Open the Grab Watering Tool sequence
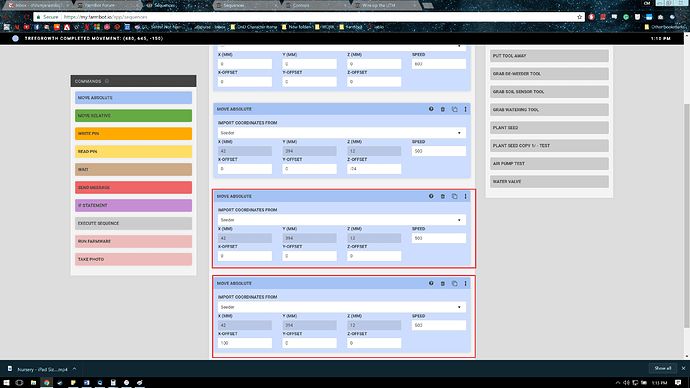 point(549,110)
